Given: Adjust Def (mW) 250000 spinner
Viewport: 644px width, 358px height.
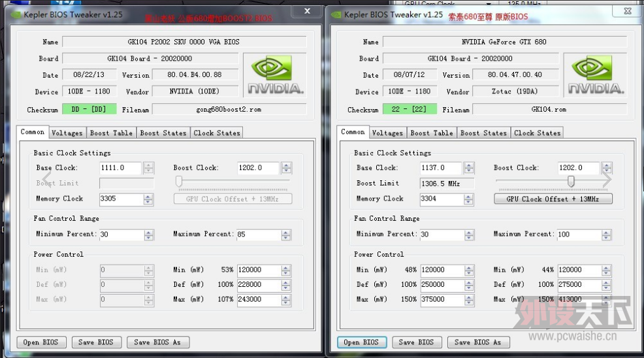Looking at the screenshot, I should coord(468,285).
